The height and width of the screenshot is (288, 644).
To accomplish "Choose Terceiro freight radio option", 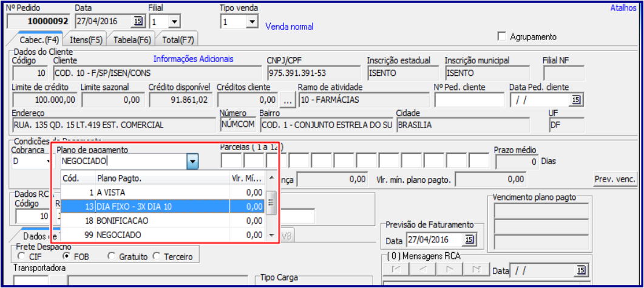I will pos(157,256).
